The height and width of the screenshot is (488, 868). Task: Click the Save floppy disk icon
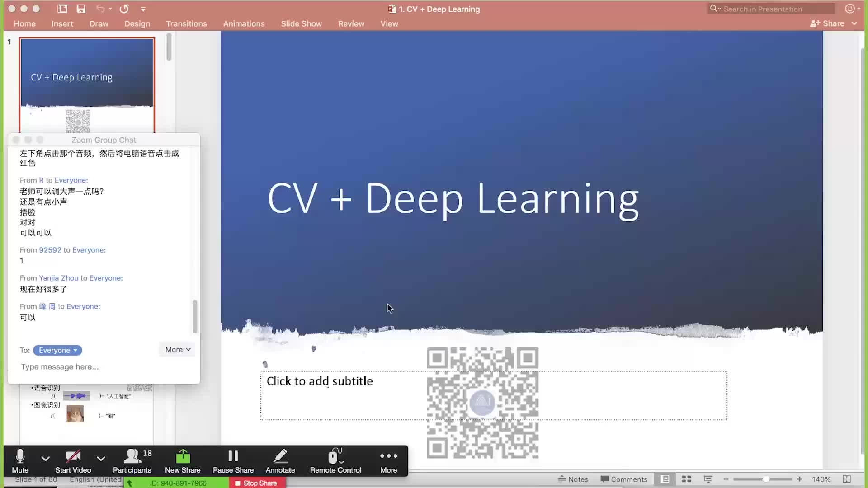pos(81,9)
